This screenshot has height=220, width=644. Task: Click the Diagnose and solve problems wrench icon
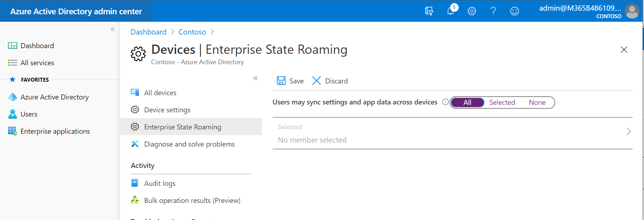click(x=135, y=144)
